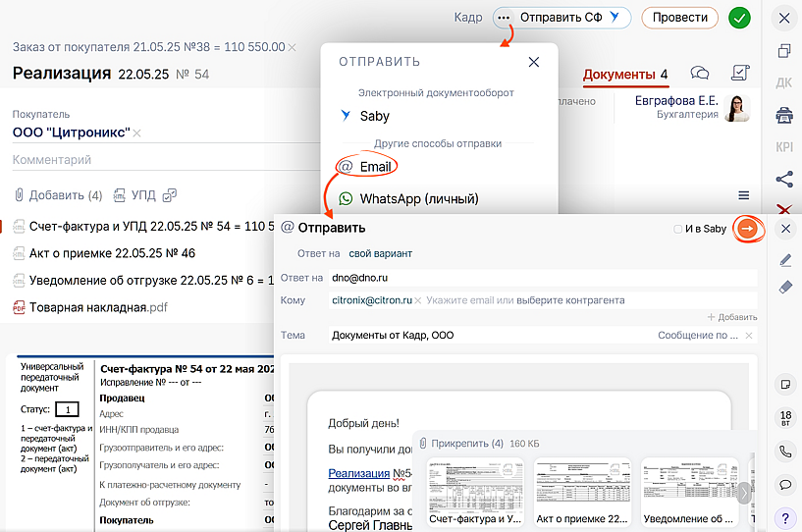Click the green checkmark status icon
This screenshot has height=532, width=802.
point(739,18)
